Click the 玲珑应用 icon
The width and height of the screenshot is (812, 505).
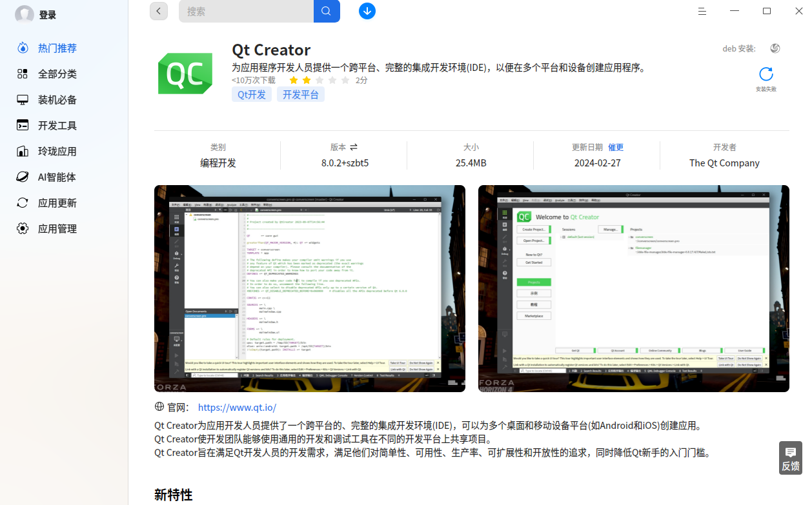click(23, 152)
